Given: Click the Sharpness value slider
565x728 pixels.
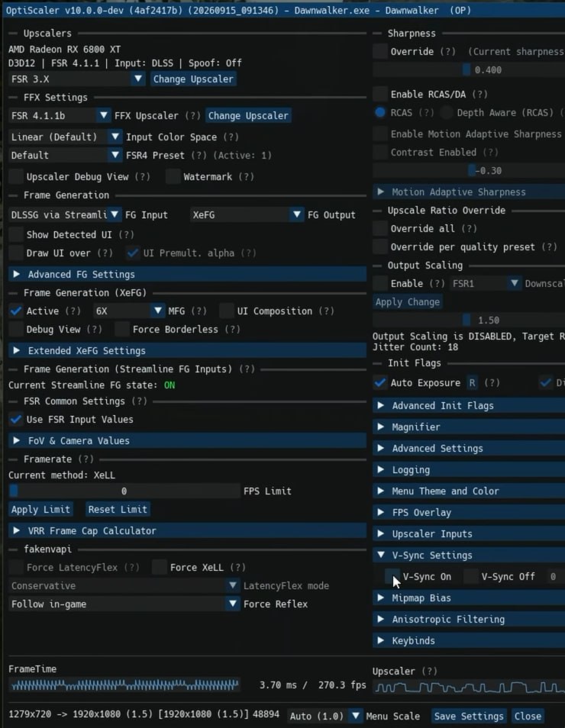Looking at the screenshot, I should click(469, 70).
